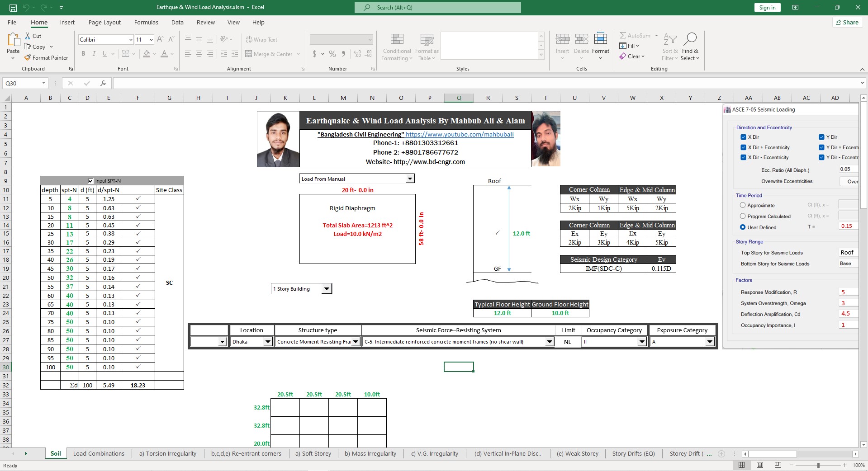Open the mahbubali YouTube link
Viewport: 868px width, 471px height.
tap(460, 134)
